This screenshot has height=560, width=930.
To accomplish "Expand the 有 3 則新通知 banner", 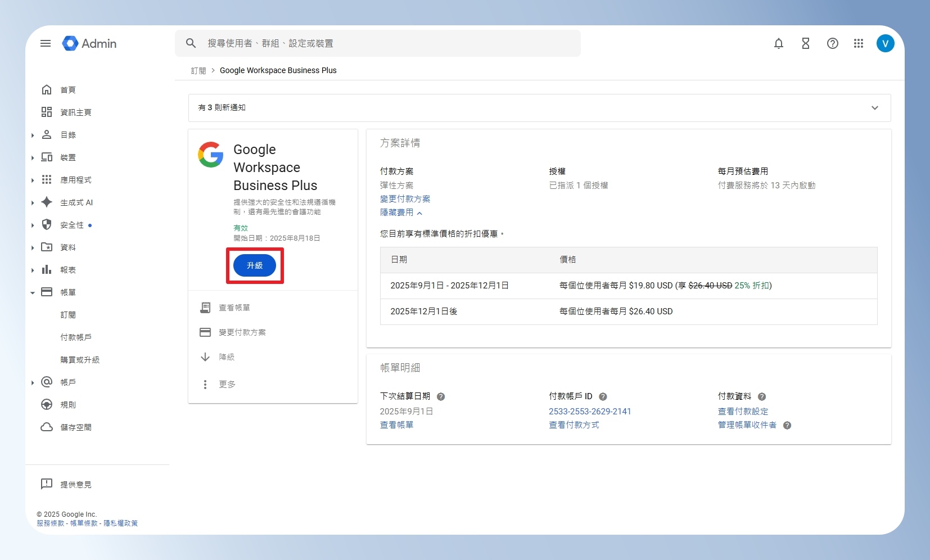I will [x=539, y=108].
